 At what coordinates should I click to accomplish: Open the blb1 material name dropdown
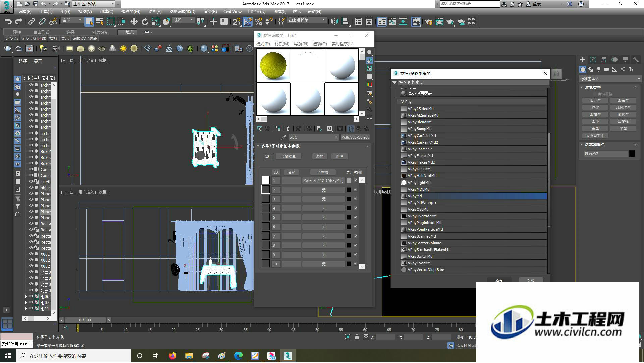click(336, 137)
